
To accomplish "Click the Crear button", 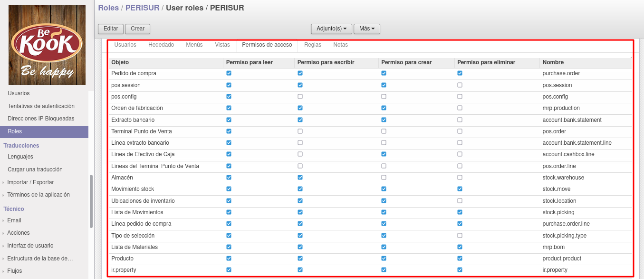I will click(138, 29).
